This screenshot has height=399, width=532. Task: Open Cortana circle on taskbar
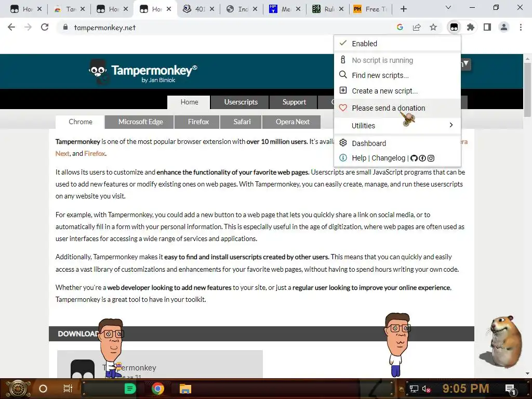(43, 389)
